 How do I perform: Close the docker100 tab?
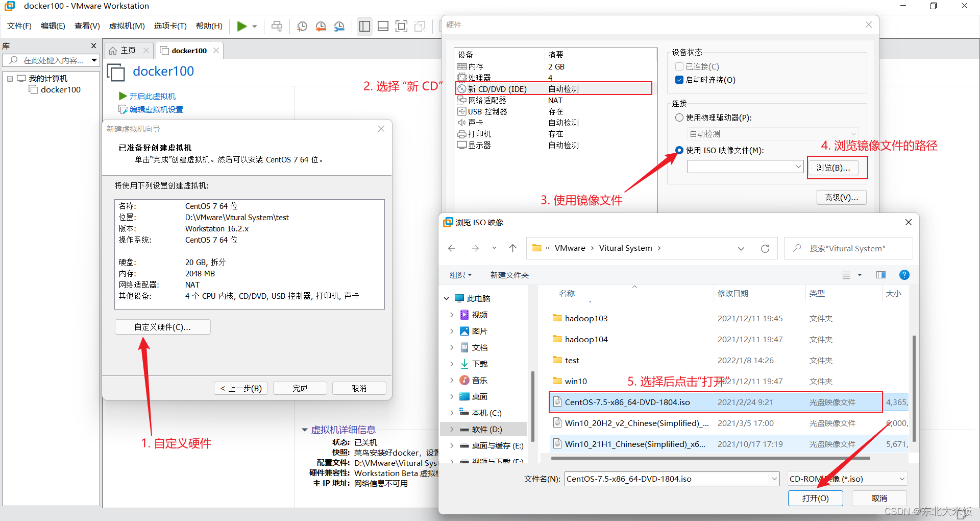coord(216,50)
